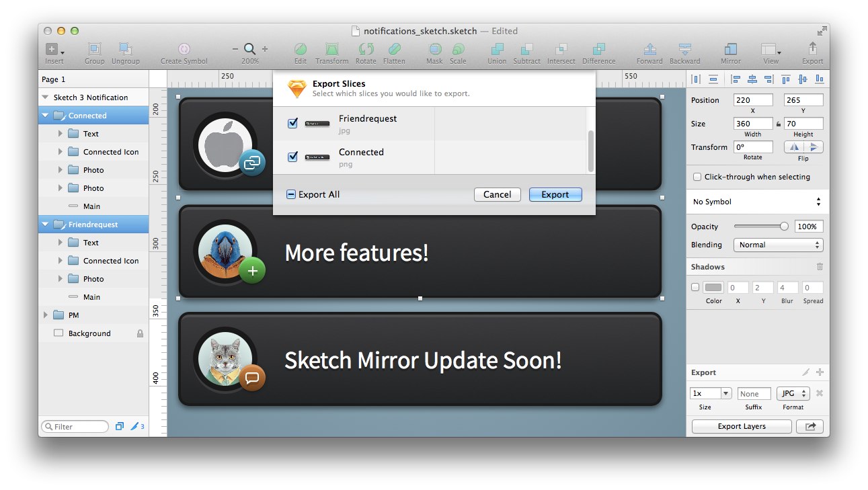Toggle slices-only filter showing count 3

[x=137, y=426]
